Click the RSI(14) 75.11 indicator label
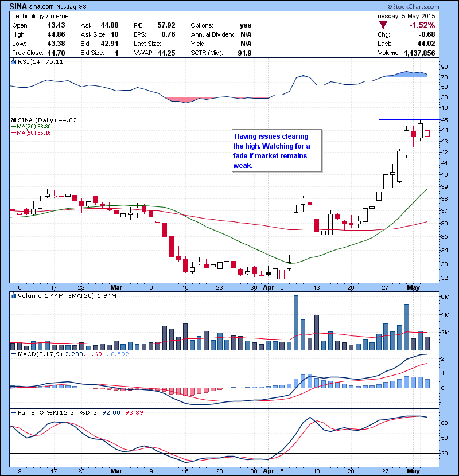459x476 pixels. (x=40, y=61)
